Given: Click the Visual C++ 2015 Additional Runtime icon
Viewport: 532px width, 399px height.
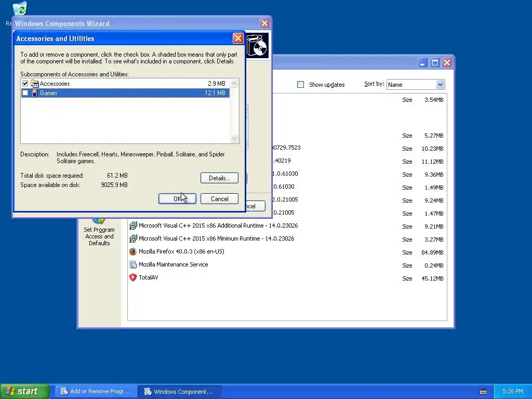Looking at the screenshot, I should tap(132, 225).
